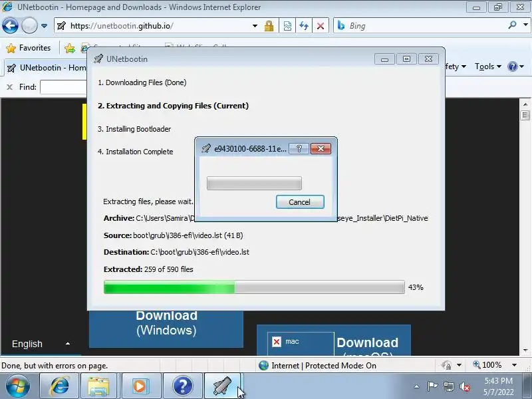Click the add to favorites bar icon
Image resolution: width=532 pixels, height=399 pixels.
pyautogui.click(x=70, y=48)
